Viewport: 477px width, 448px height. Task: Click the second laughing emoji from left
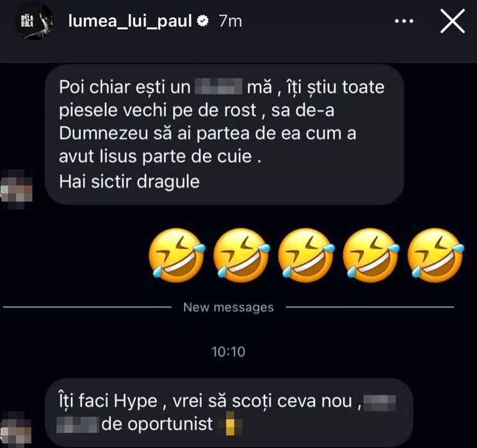coord(241,255)
